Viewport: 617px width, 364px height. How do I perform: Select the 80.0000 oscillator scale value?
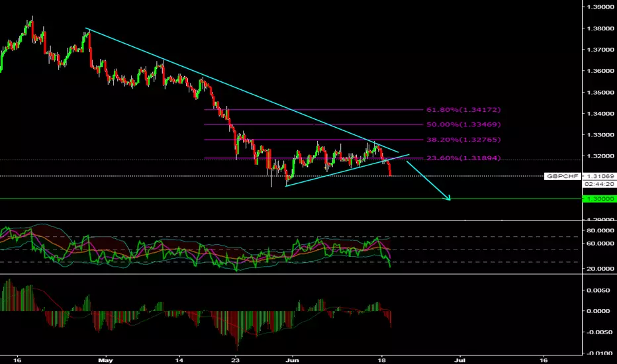(x=600, y=230)
